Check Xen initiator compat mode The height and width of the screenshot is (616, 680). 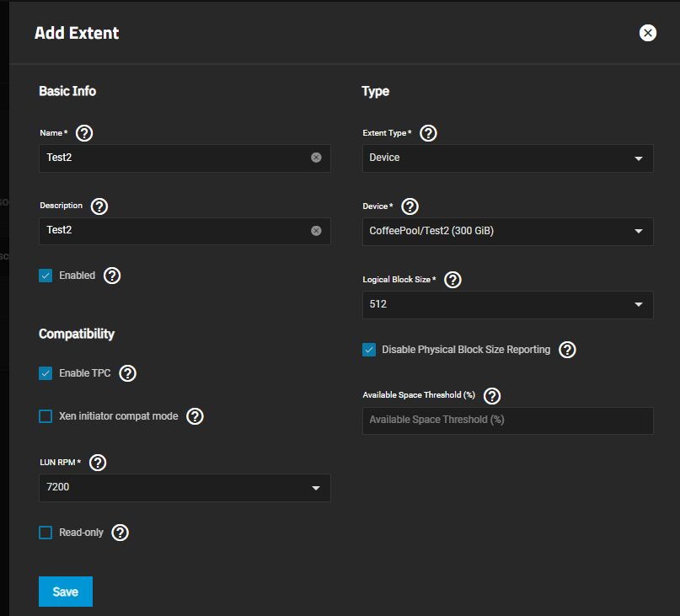pos(46,416)
